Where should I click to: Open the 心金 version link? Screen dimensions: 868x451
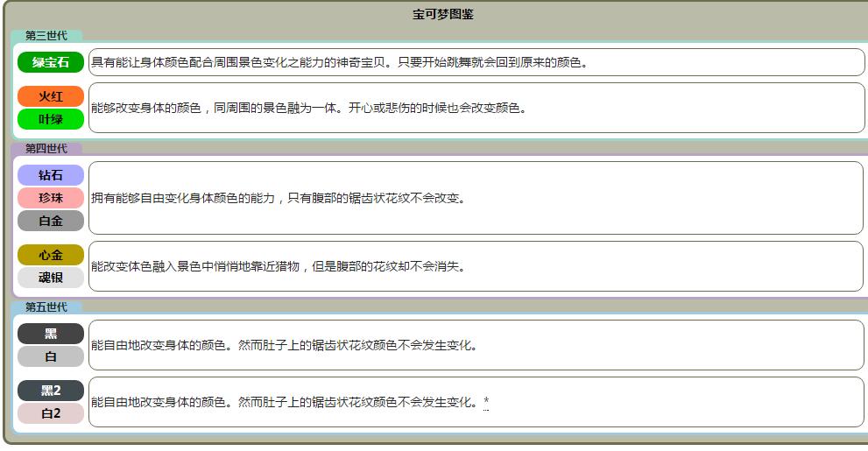click(x=51, y=255)
